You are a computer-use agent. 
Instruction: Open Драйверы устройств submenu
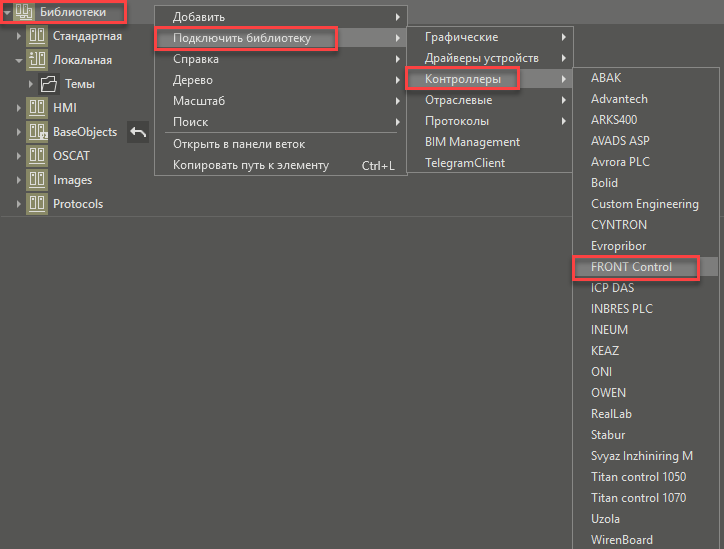(x=489, y=58)
